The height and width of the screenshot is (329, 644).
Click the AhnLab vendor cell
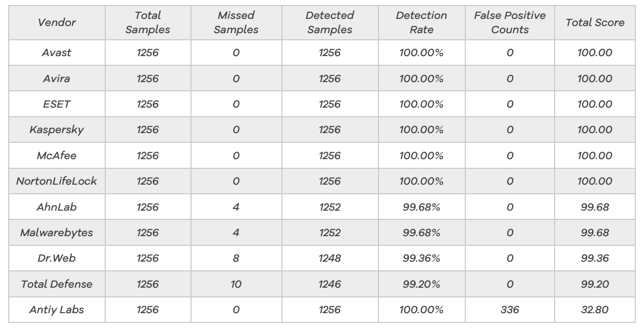[57, 207]
